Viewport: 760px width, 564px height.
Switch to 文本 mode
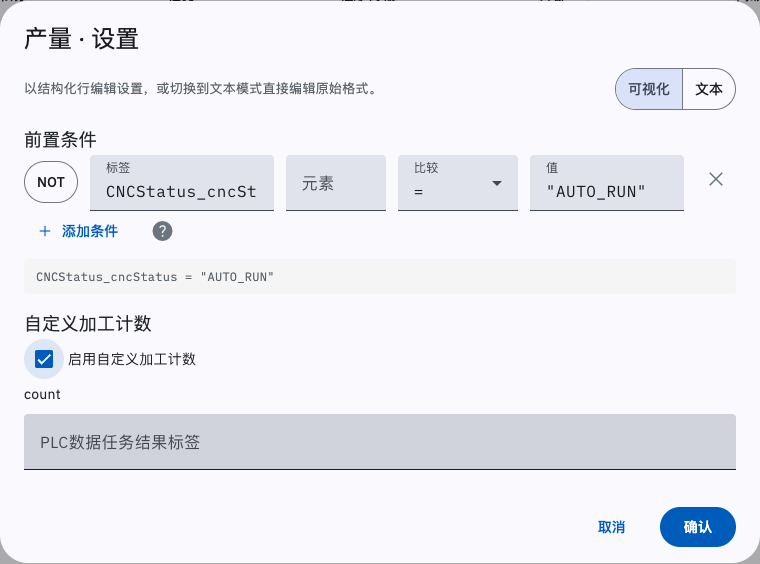[x=709, y=89]
